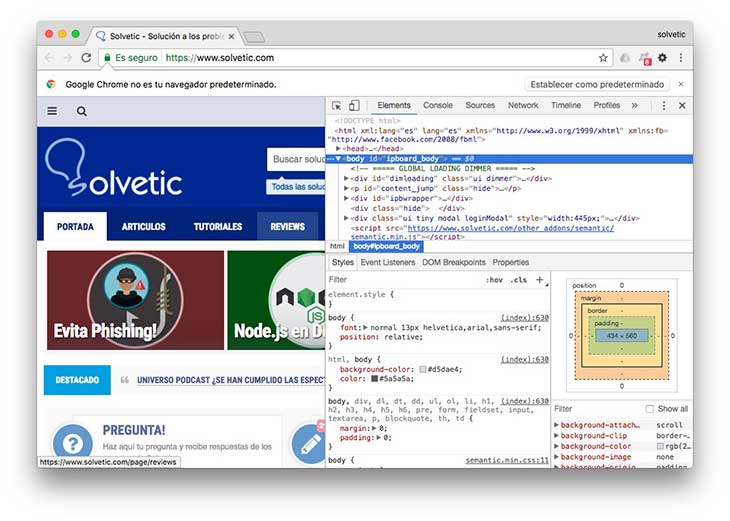Open the Profiles tab
Image resolution: width=730 pixels, height=521 pixels.
pyautogui.click(x=607, y=105)
